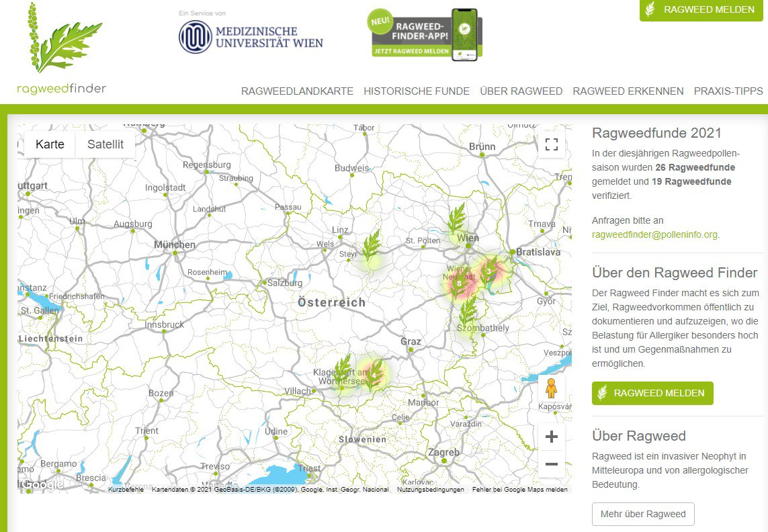Viewport: 768px width, 532px height.
Task: Open the Ragweed-Finder-App banner
Action: pyautogui.click(x=425, y=35)
